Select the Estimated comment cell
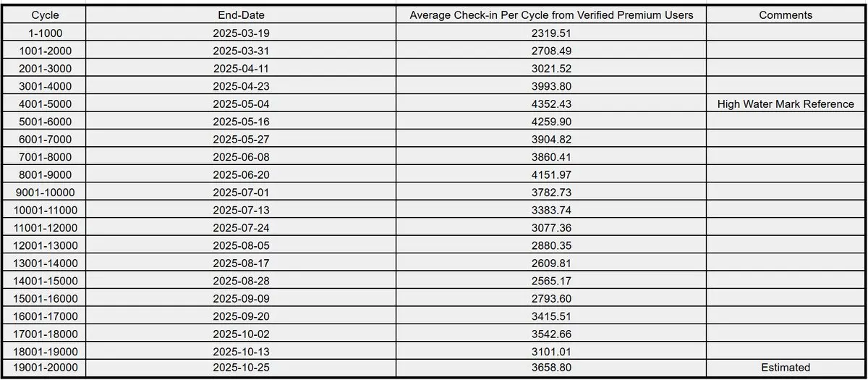The image size is (868, 380). 786,368
